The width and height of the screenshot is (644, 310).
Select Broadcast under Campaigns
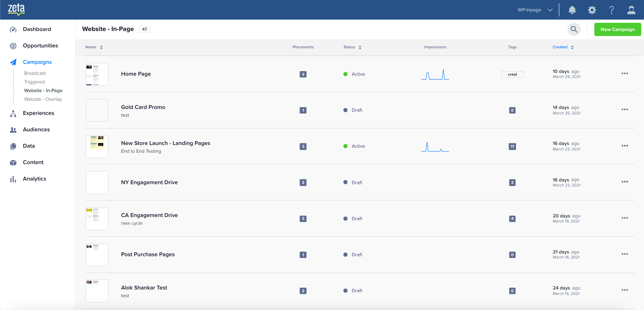(35, 73)
